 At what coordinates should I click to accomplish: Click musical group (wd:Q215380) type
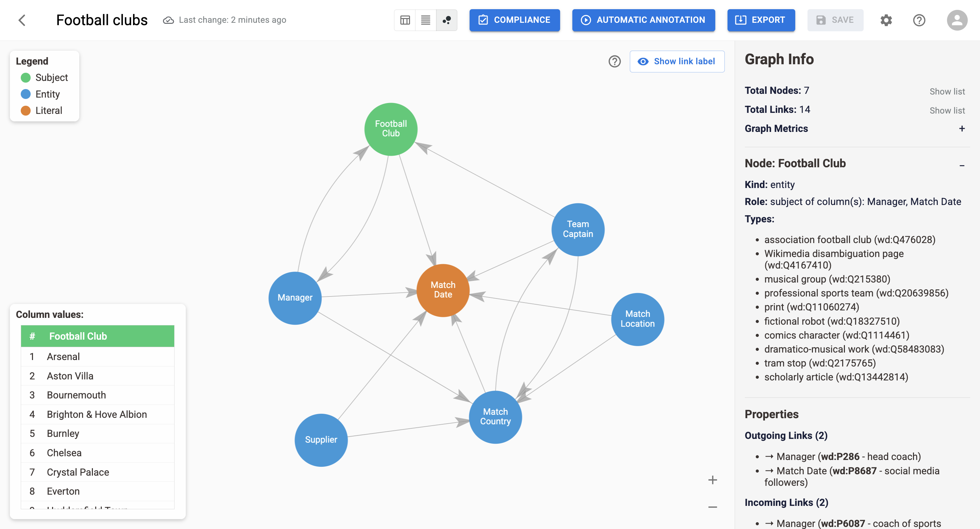827,279
